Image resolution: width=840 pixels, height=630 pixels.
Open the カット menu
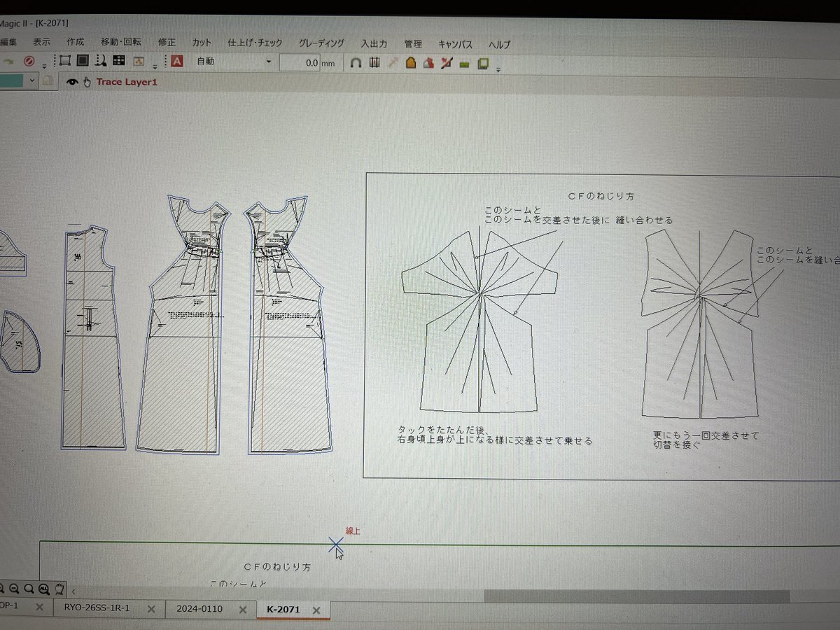tap(202, 43)
